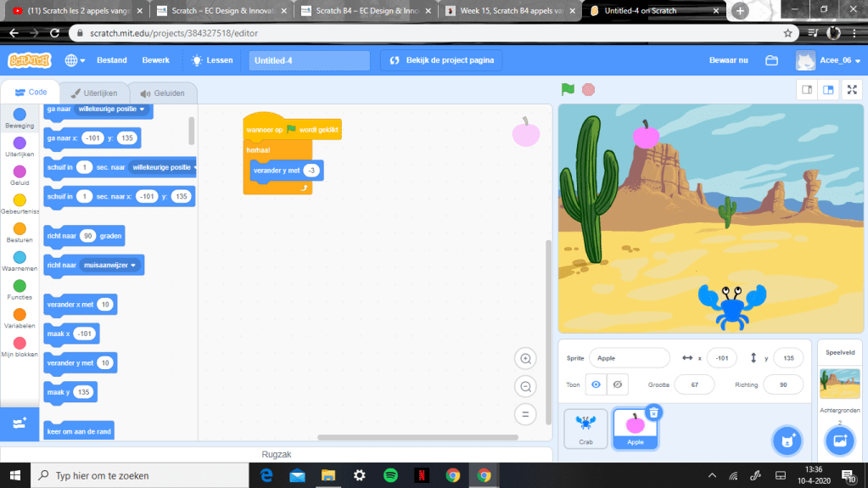Open the My Stuff folder icon
Viewport: 868px width, 488px height.
point(771,60)
